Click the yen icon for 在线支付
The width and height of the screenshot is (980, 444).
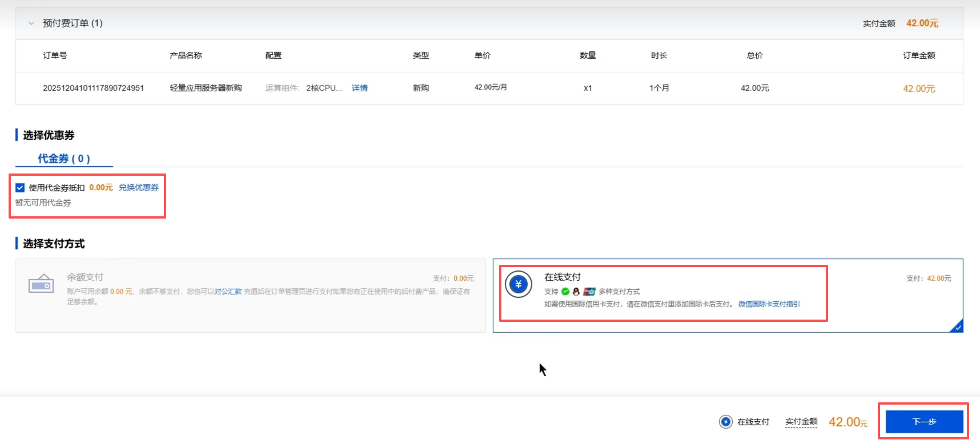point(519,284)
